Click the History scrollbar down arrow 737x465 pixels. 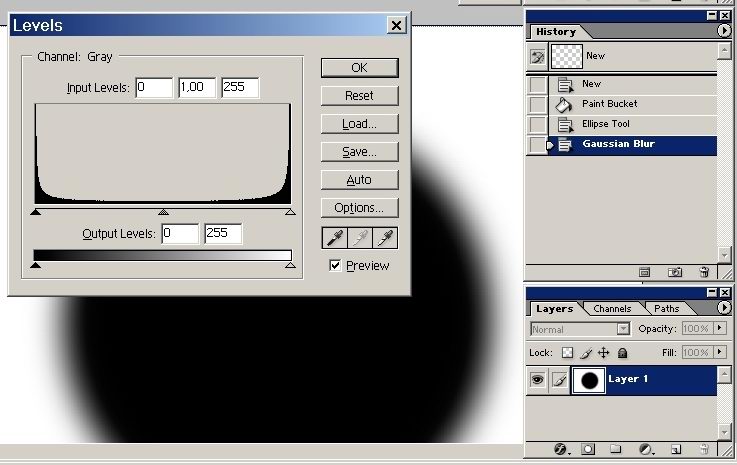click(x=724, y=255)
